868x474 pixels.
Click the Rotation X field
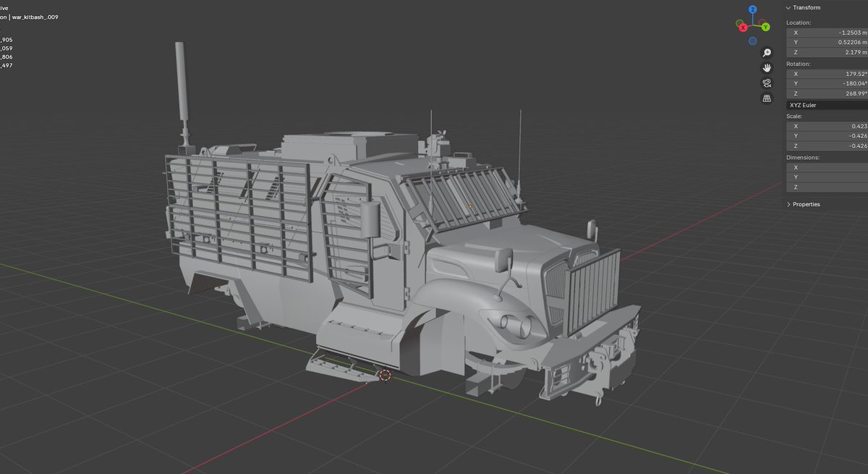pyautogui.click(x=827, y=74)
